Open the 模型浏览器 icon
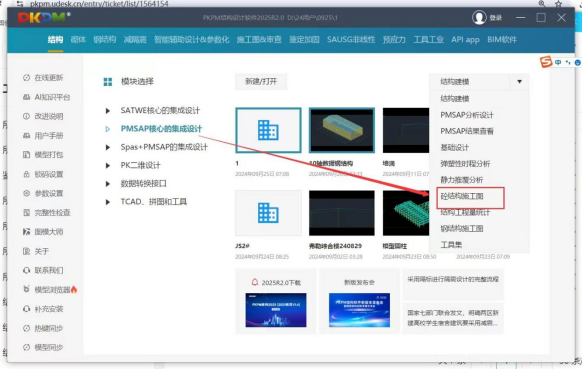The height and width of the screenshot is (369, 582). 26,289
